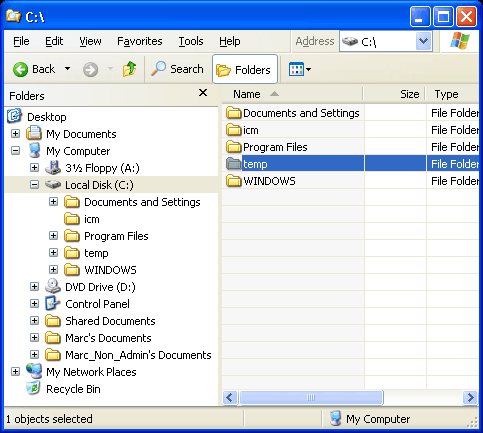Screen dimensions: 483x433
Task: Select Recycle Bin in folder tree
Action: [x=73, y=389]
